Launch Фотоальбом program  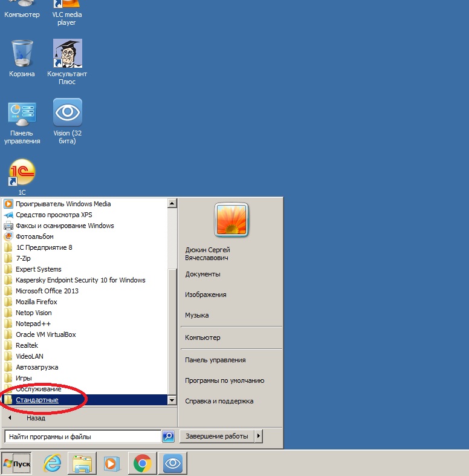85,236
